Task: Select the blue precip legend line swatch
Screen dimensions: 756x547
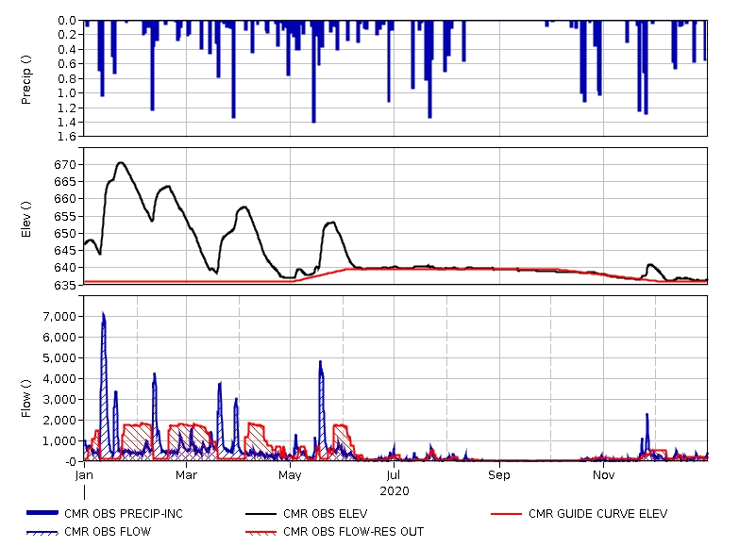Action: 42,513
